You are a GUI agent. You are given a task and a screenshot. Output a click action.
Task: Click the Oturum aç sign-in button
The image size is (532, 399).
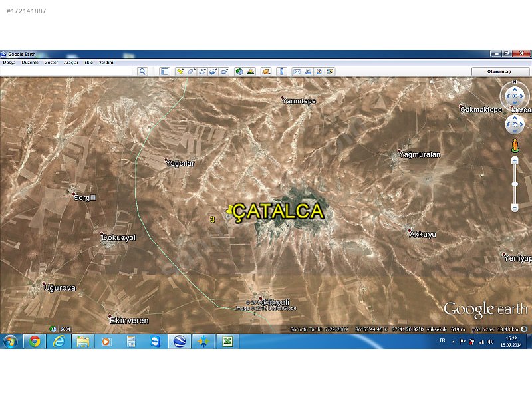(x=501, y=72)
